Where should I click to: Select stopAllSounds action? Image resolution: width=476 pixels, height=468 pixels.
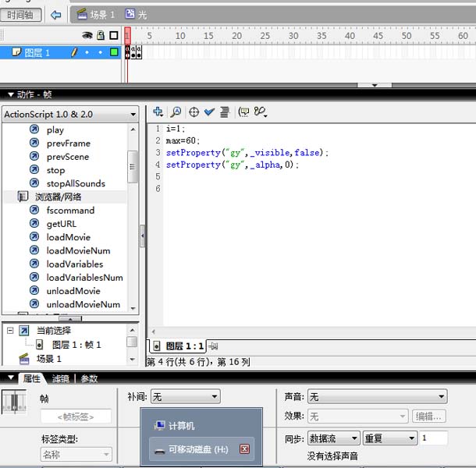(x=76, y=183)
